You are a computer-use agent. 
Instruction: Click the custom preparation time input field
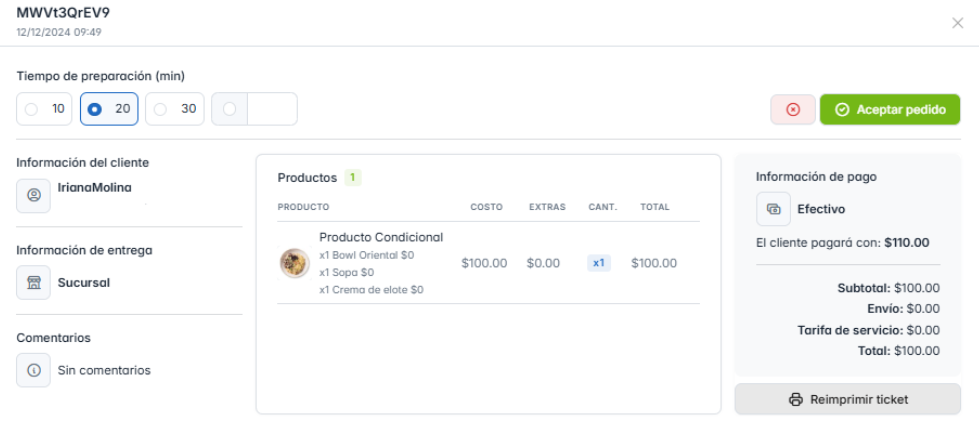(272, 109)
